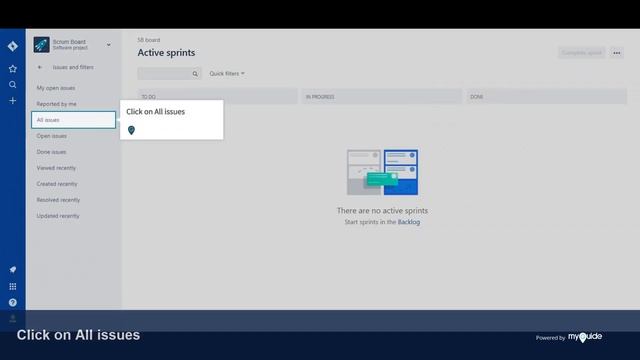This screenshot has height=360, width=640.
Task: Open starred items via the star icon
Action: coord(13,69)
